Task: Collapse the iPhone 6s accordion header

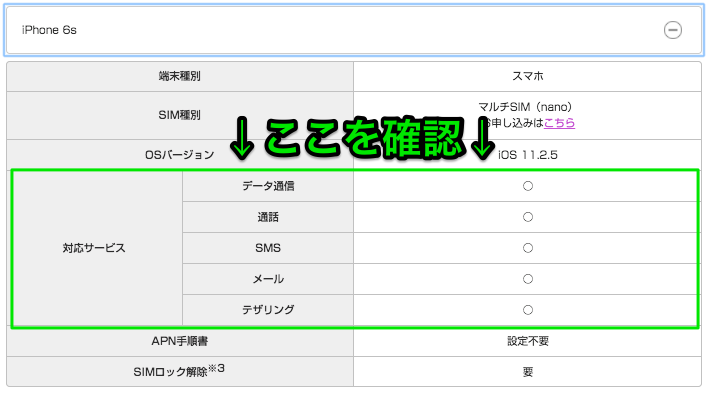Action: (x=354, y=30)
